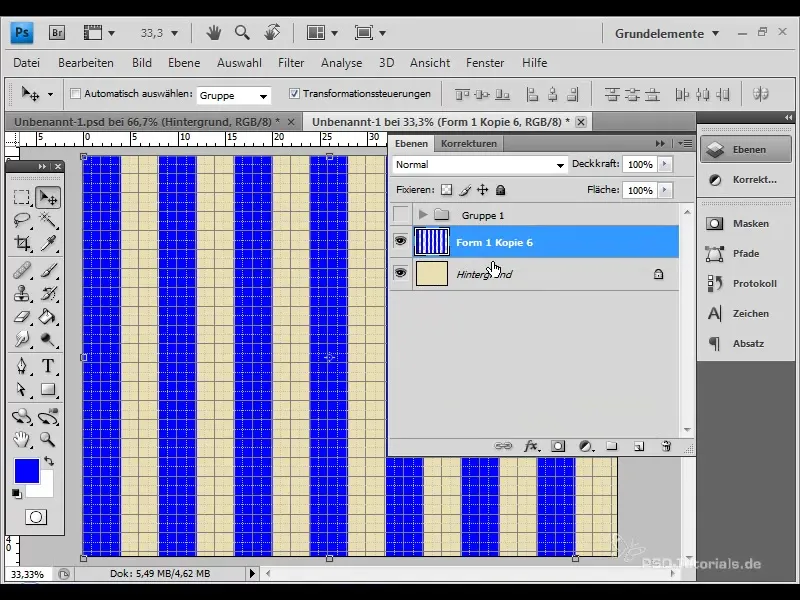Select the Type tool
800x600 pixels.
click(48, 366)
